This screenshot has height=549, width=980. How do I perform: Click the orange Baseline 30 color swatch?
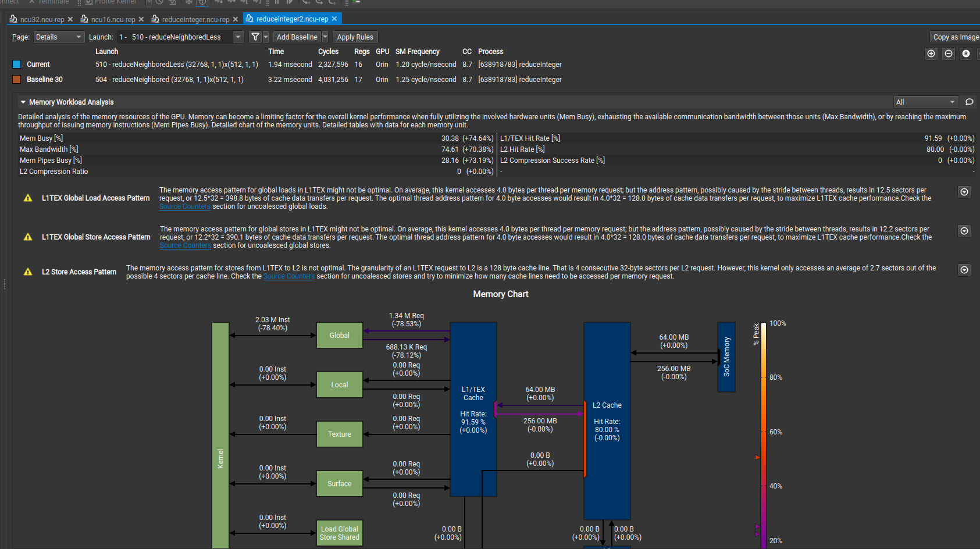(17, 80)
